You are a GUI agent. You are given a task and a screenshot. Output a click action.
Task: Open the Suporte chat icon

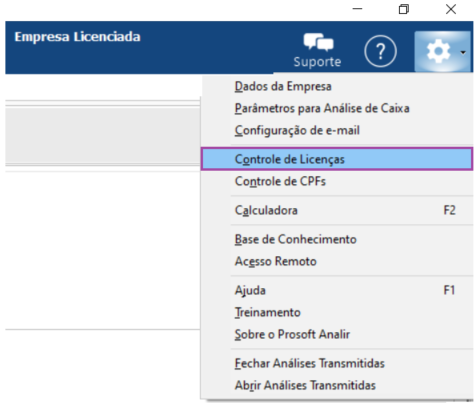coord(318,43)
